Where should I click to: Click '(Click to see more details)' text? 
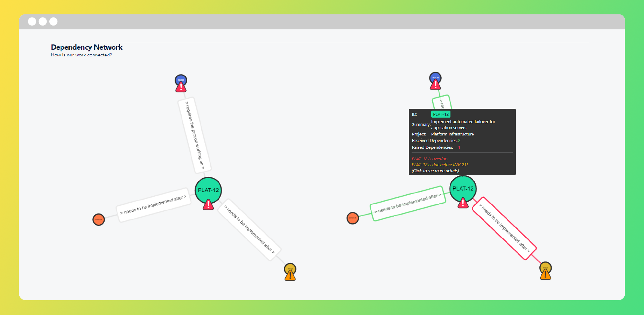[x=435, y=171]
